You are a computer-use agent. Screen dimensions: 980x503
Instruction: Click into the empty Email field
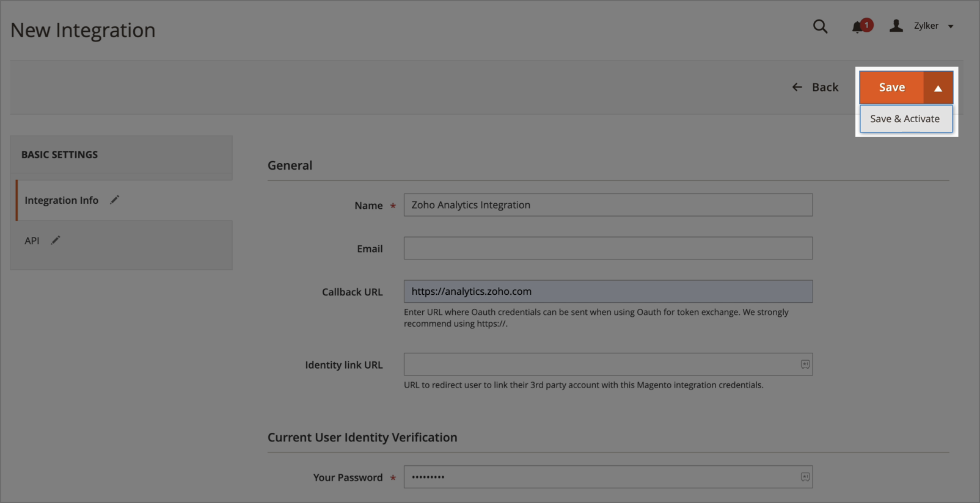coord(607,248)
